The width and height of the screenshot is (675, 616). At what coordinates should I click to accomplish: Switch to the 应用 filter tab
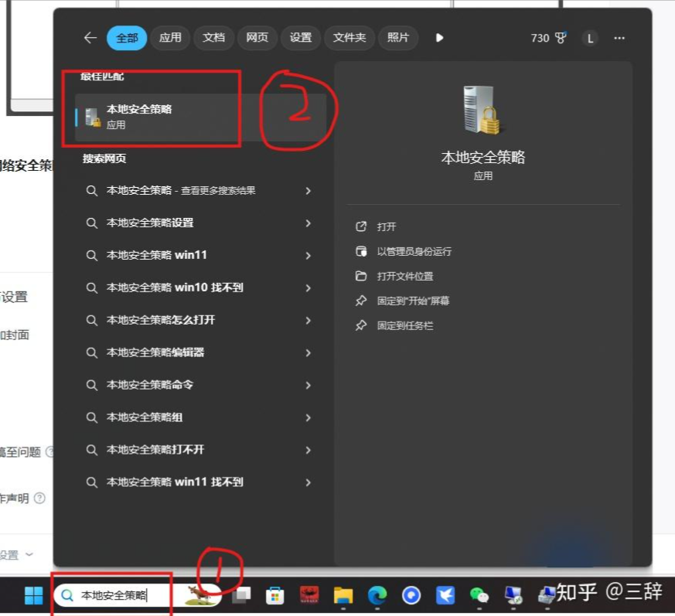(x=170, y=38)
